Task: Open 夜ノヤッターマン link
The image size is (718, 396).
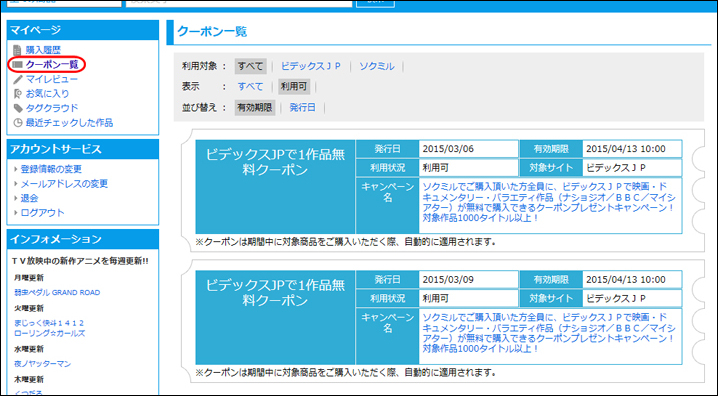Action: [43, 364]
